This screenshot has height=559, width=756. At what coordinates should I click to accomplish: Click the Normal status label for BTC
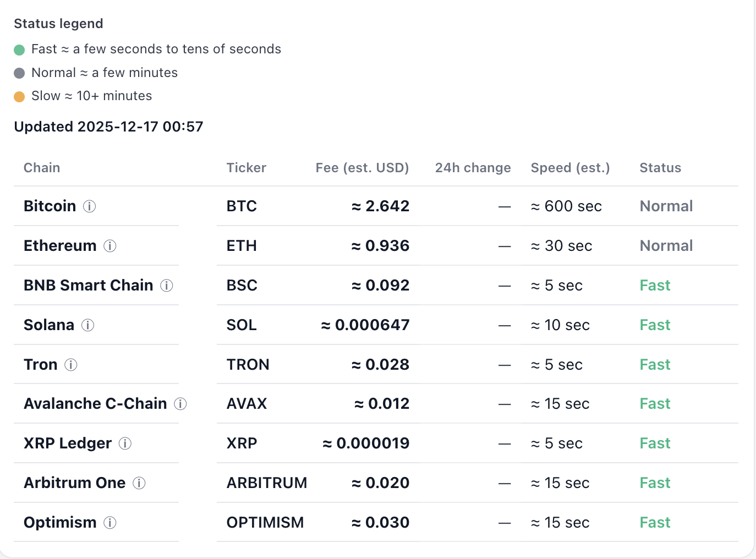[666, 206]
